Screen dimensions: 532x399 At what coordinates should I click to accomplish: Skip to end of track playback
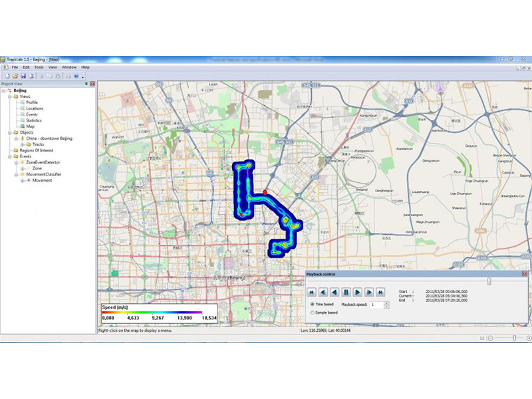tap(380, 292)
